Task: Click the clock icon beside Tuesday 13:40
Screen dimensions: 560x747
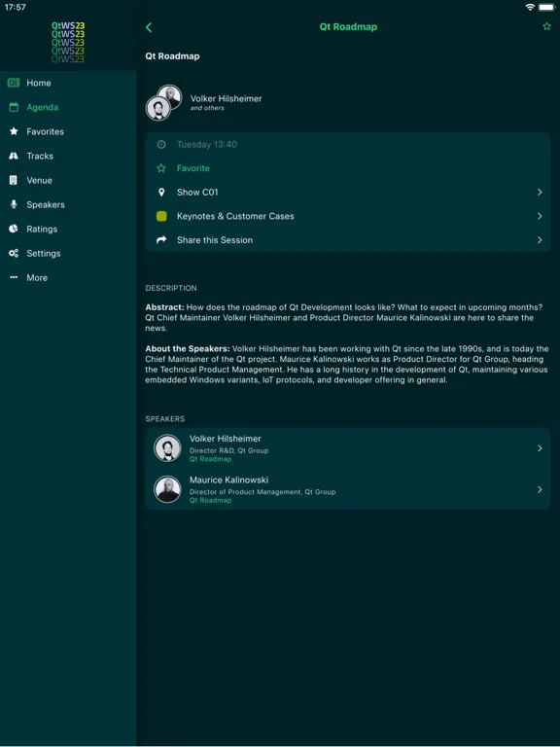Action: coord(161,144)
